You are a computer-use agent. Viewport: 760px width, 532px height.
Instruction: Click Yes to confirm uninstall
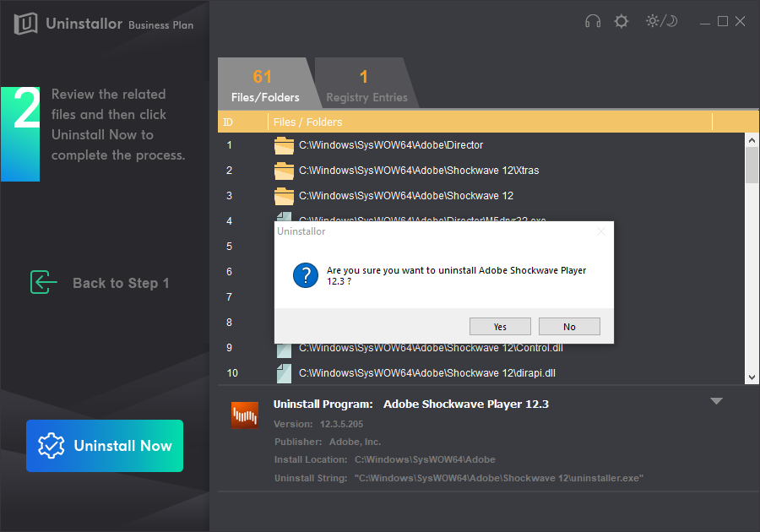coord(500,327)
